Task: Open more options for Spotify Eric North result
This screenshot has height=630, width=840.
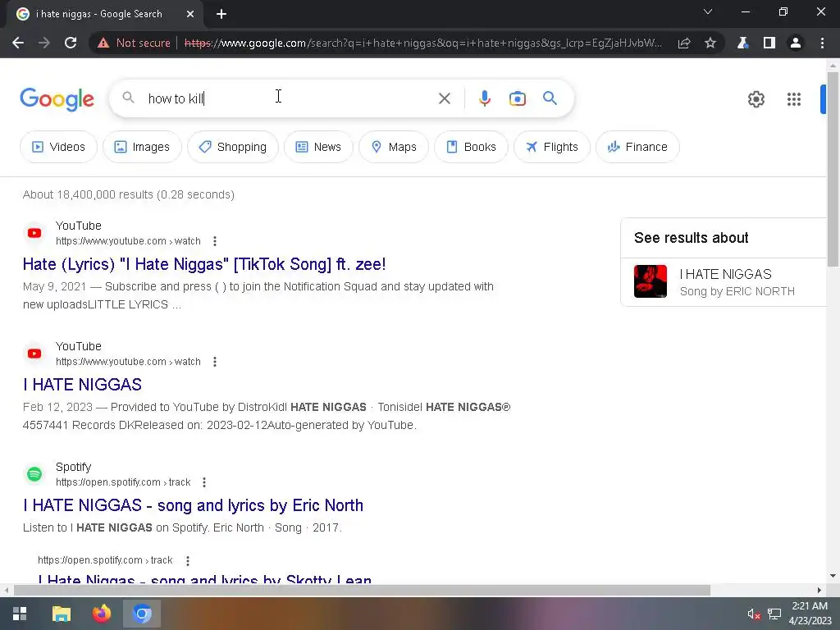Action: (x=204, y=482)
